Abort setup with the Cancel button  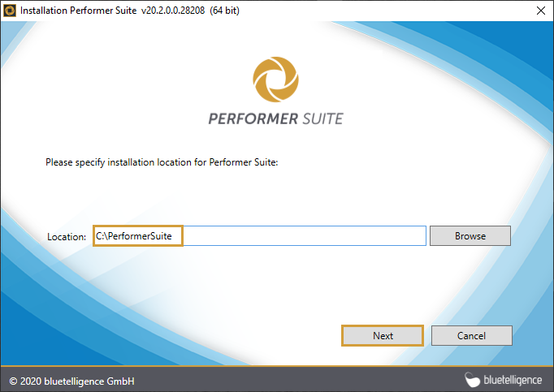point(471,335)
